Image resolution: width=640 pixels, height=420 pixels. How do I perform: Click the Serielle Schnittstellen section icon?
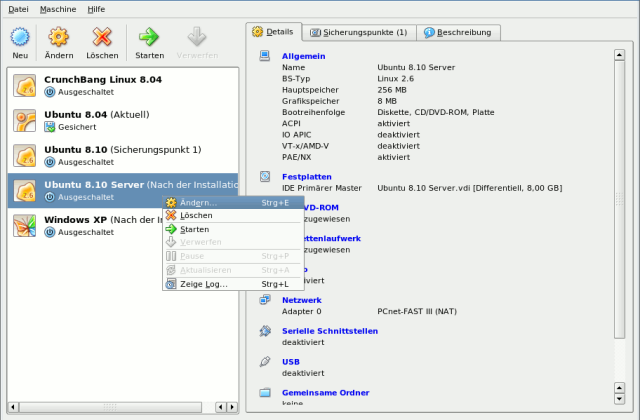[x=265, y=331]
